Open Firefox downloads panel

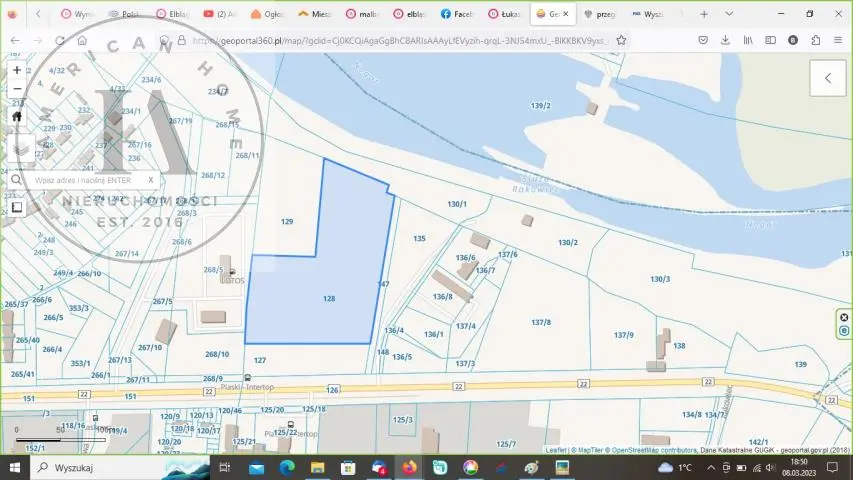point(724,40)
